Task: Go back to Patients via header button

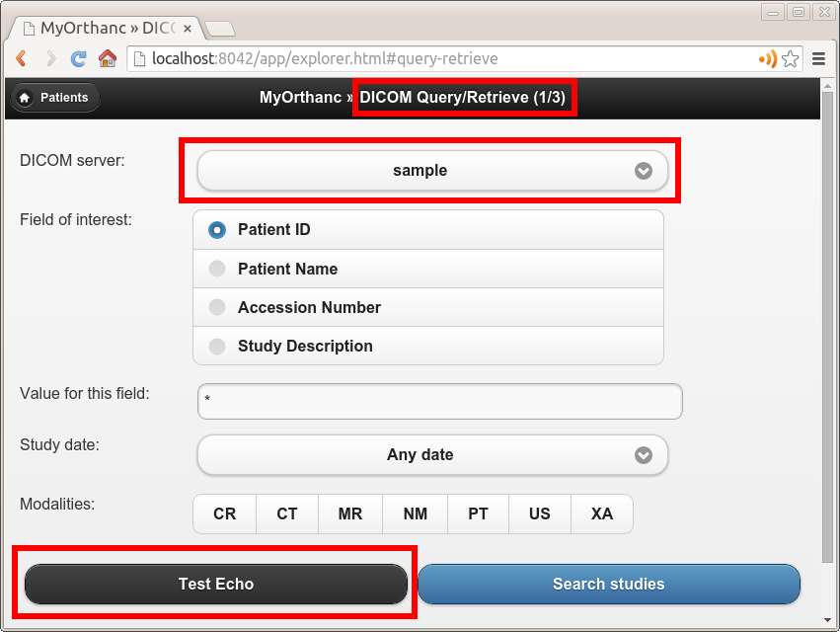Action: tap(55, 98)
